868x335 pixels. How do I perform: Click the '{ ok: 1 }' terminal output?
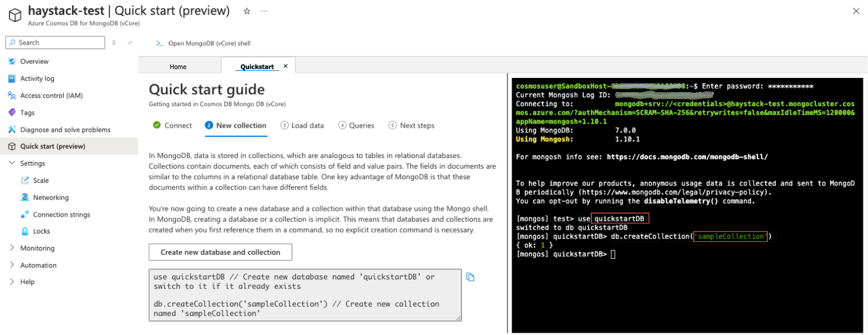pyautogui.click(x=535, y=245)
